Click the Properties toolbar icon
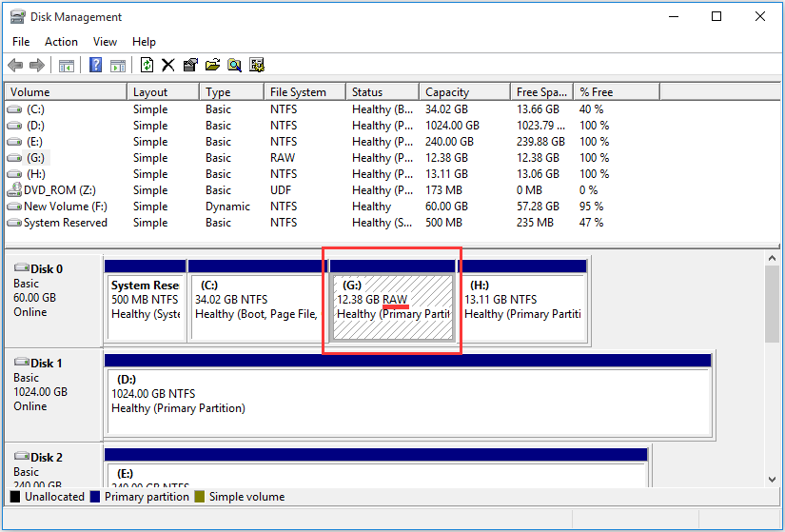The height and width of the screenshot is (532, 785). (190, 65)
